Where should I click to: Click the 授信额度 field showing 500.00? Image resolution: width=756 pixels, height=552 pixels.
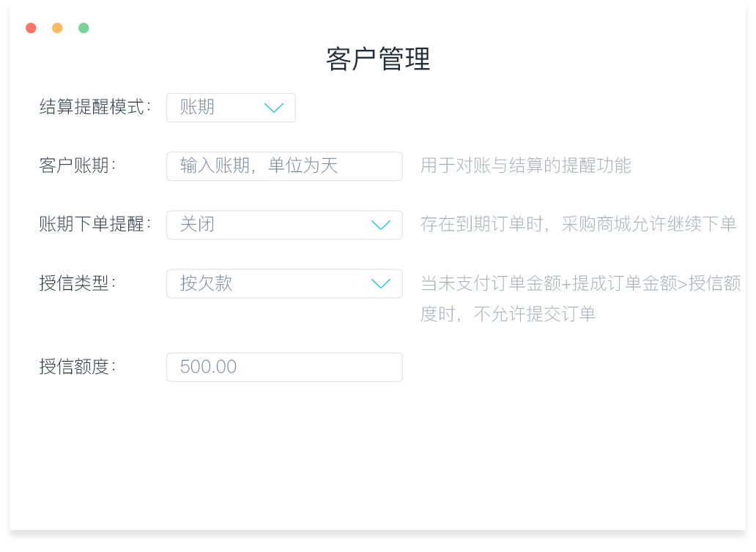[x=285, y=367]
